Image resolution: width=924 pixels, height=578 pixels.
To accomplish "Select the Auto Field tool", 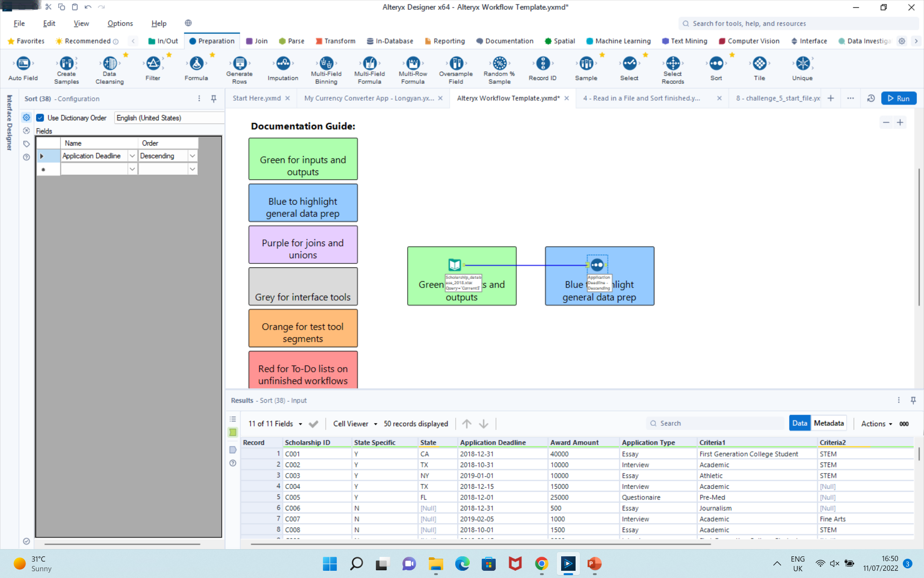I will (23, 69).
